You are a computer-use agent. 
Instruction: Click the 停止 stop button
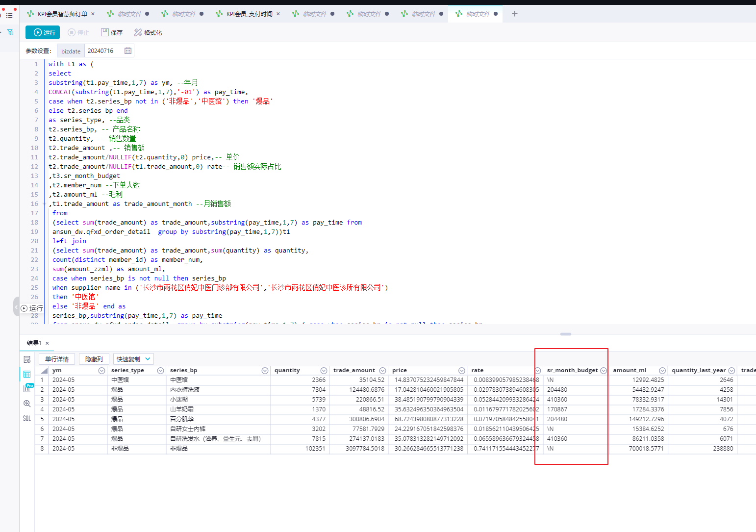(x=78, y=32)
